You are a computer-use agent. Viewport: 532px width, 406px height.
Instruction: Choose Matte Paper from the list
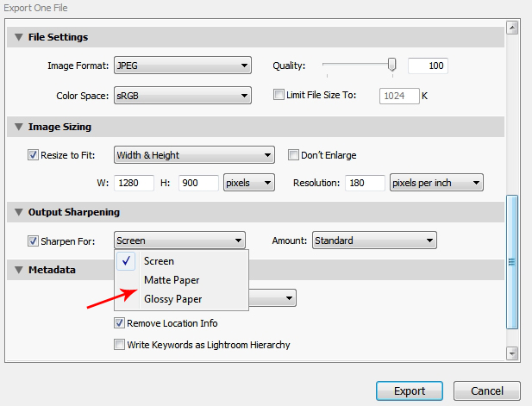[173, 280]
